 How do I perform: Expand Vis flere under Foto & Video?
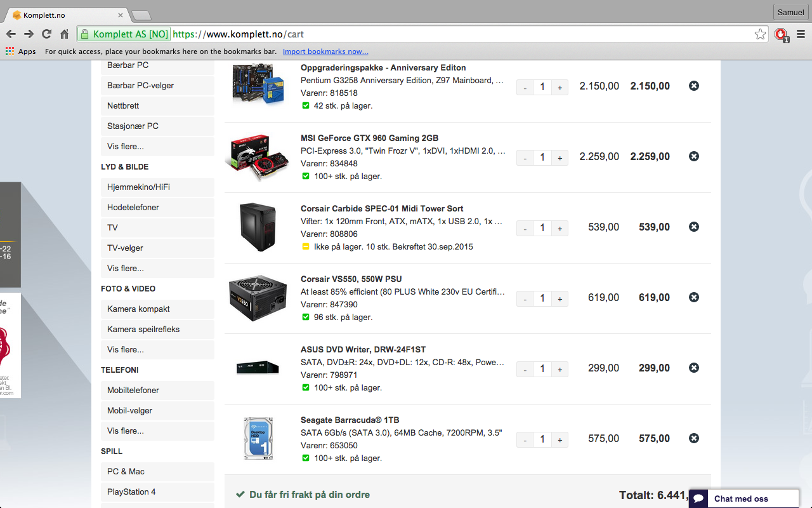tap(157, 349)
